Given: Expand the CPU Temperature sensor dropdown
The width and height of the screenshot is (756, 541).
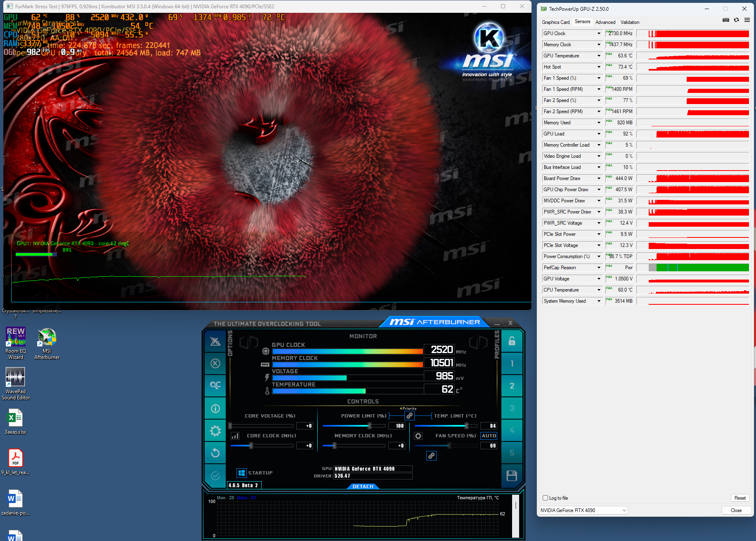Looking at the screenshot, I should 599,290.
